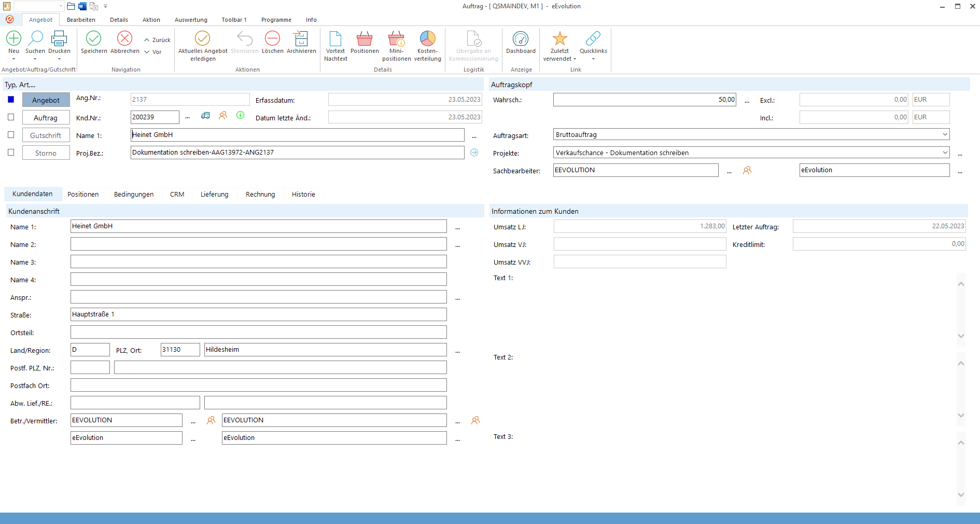Click the arrow icon beside Proj.Bez. field

pos(474,153)
